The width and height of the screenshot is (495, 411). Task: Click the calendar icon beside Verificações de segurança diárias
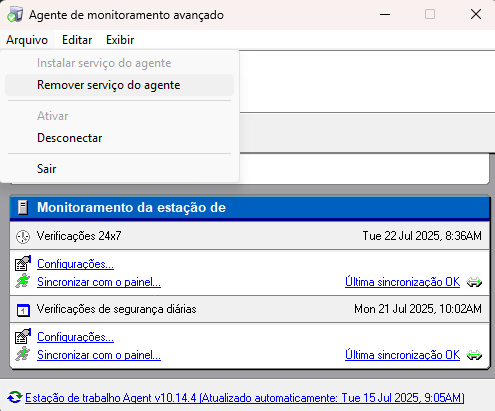23,310
